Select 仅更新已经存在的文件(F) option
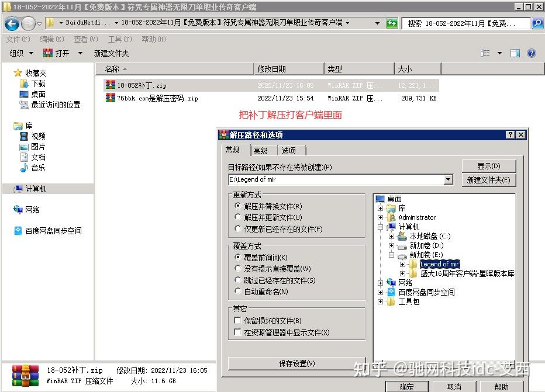This screenshot has width=545, height=392. pyautogui.click(x=238, y=228)
